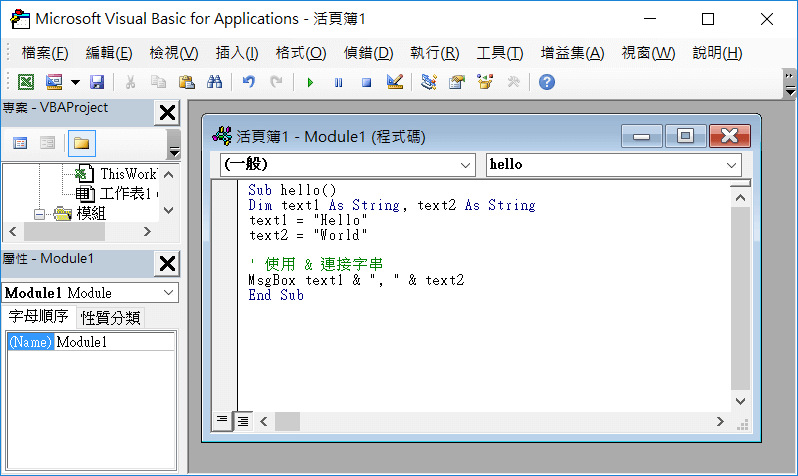Click the MsgBox code line
This screenshot has height=476, width=798.
tap(356, 280)
